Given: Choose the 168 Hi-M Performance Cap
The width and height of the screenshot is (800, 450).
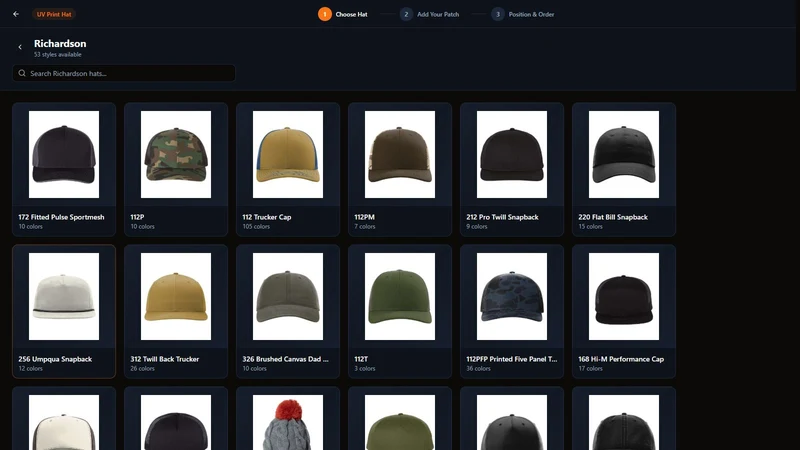Looking at the screenshot, I should click(x=624, y=311).
